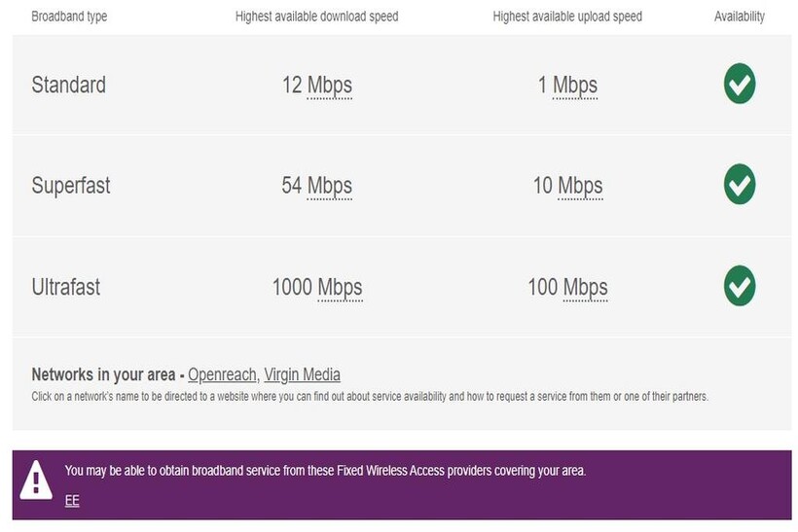Click the Highest available download speed header
The height and width of the screenshot is (532, 798).
tap(316, 17)
